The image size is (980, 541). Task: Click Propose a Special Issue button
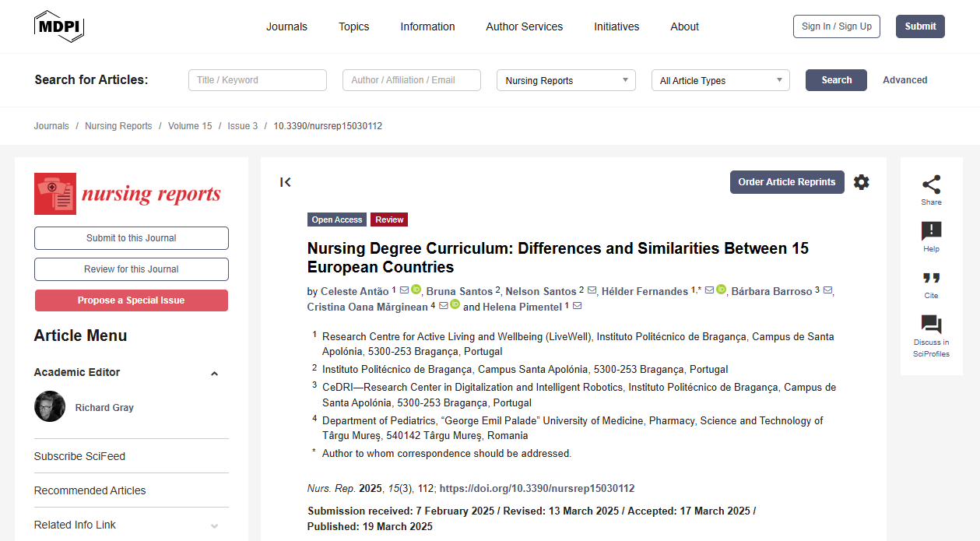(131, 300)
